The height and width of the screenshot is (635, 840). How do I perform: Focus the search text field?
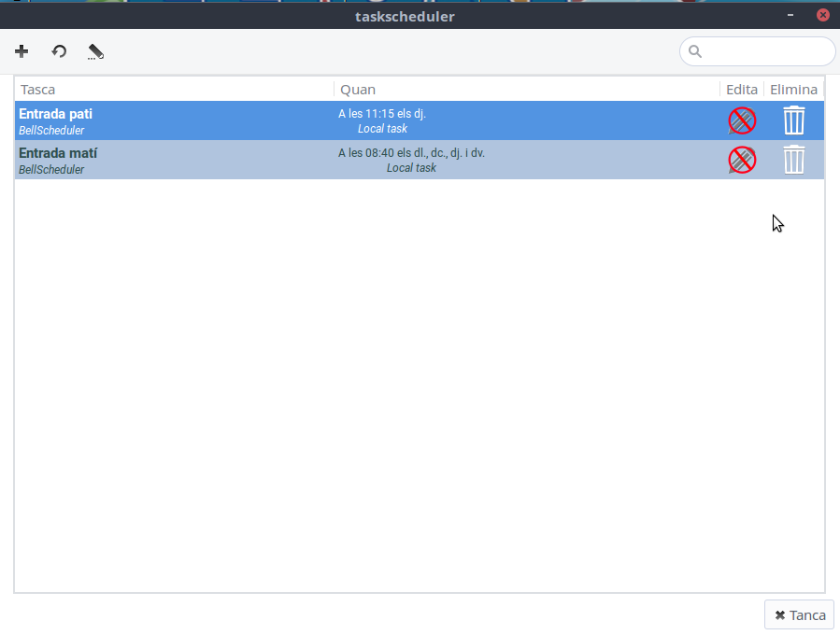click(x=766, y=51)
